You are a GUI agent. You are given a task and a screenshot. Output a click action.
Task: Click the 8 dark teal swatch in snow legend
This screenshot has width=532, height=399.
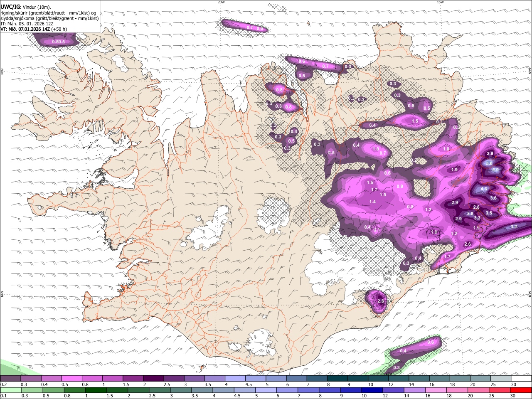pos(337,379)
